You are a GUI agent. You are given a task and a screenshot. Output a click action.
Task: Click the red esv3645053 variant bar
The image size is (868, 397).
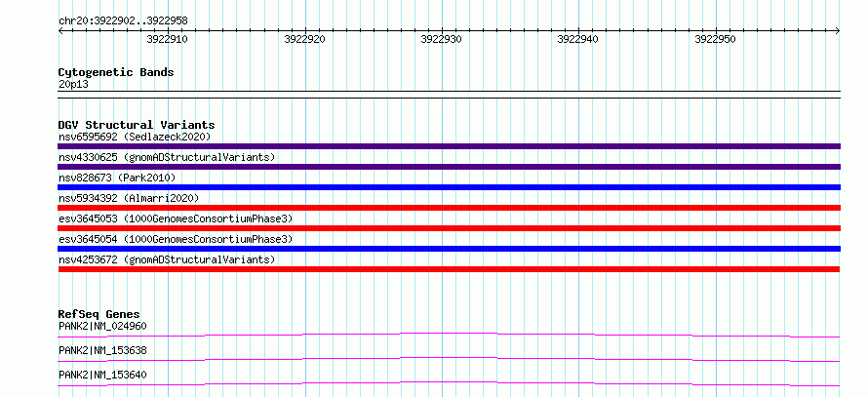[x=449, y=228]
